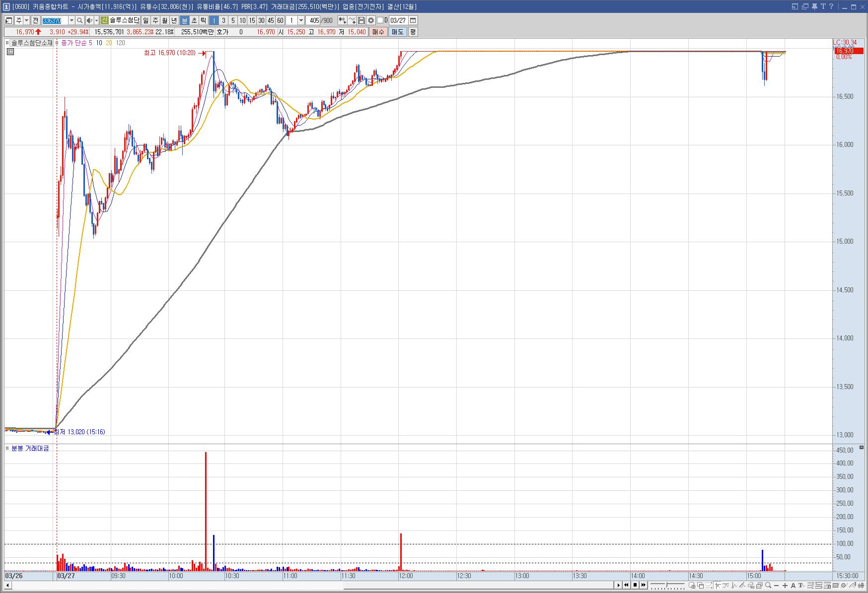
Task: Select the 45-minute interval button
Action: tap(271, 20)
